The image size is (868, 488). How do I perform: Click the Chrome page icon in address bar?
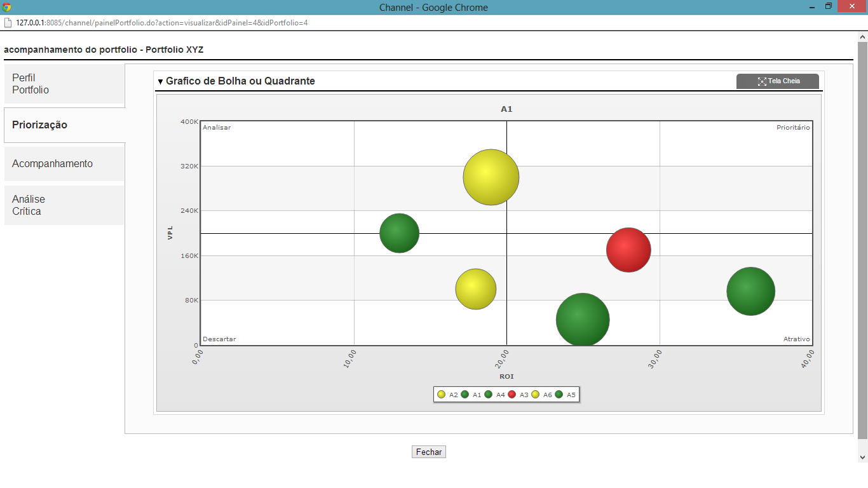click(8, 22)
